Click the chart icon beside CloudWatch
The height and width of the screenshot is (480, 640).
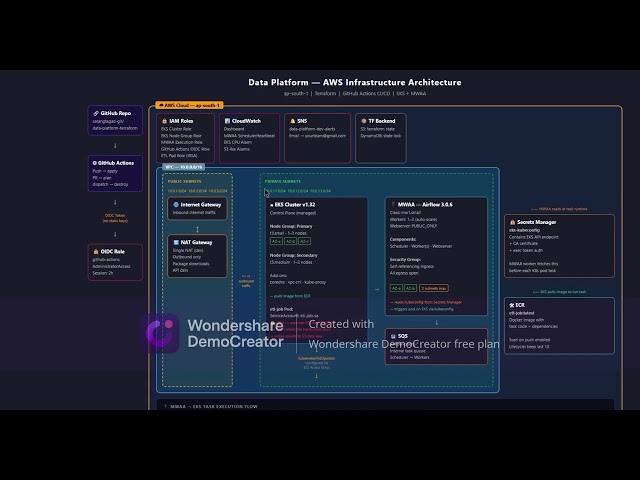pyautogui.click(x=227, y=121)
